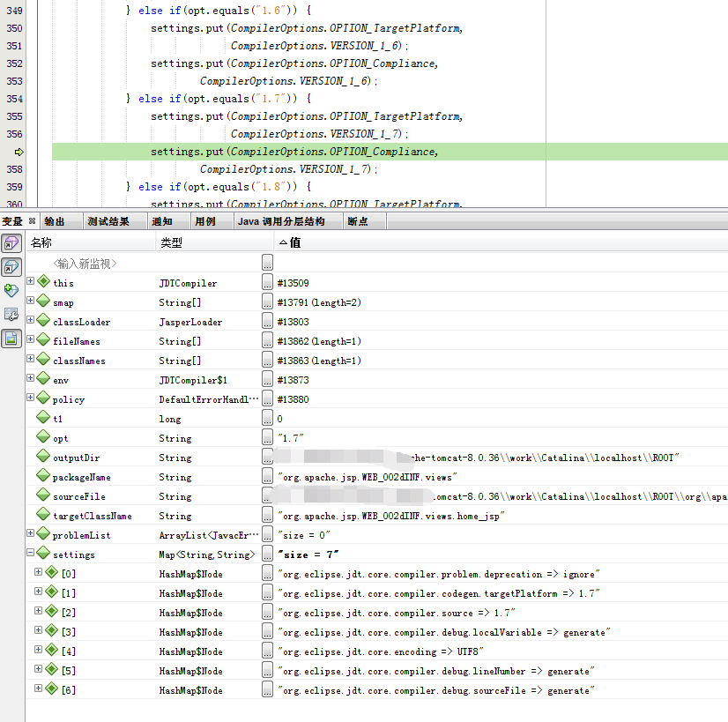Click green diamond icon for 'settings'
The image size is (728, 722).
tap(44, 553)
